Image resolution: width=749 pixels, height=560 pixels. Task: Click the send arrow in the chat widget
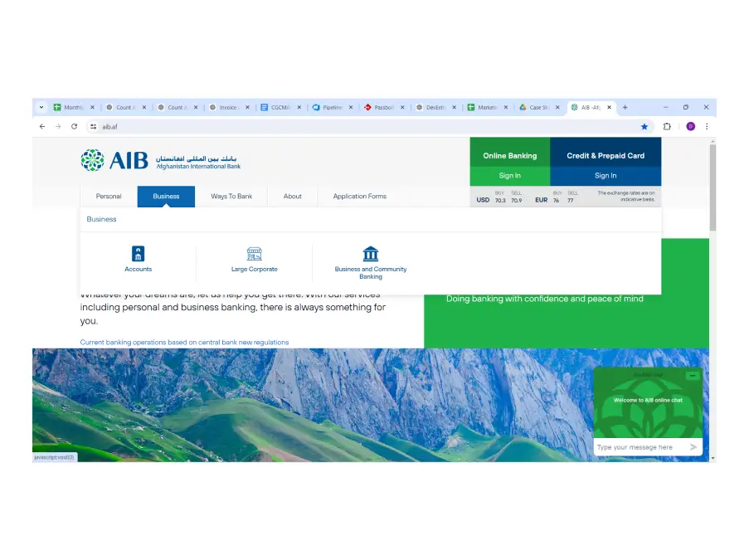click(x=695, y=447)
